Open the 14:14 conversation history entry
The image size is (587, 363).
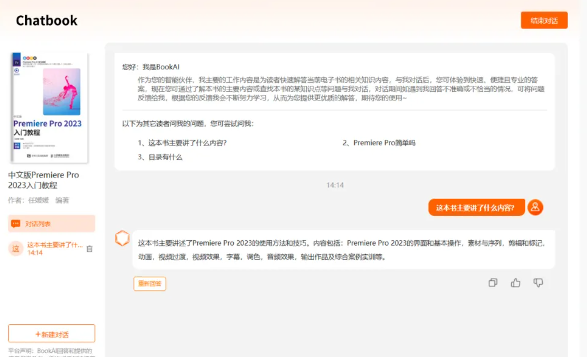[x=55, y=248]
